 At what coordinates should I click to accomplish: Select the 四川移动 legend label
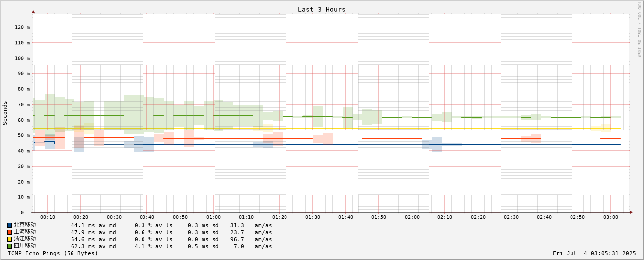click(25, 246)
